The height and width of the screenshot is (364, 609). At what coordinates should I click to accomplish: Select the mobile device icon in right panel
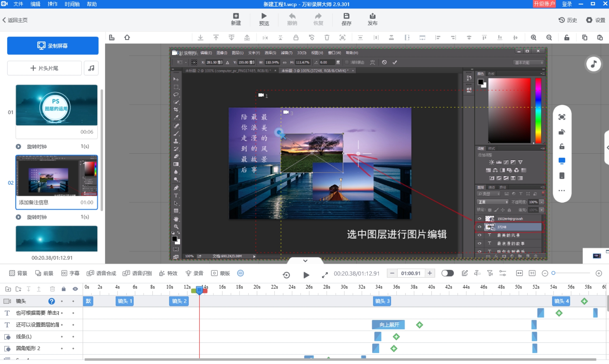[562, 176]
